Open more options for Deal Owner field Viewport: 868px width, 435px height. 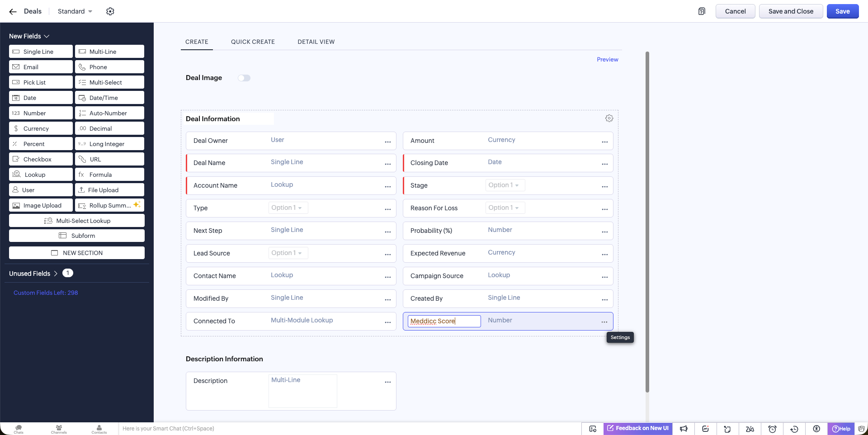click(387, 142)
